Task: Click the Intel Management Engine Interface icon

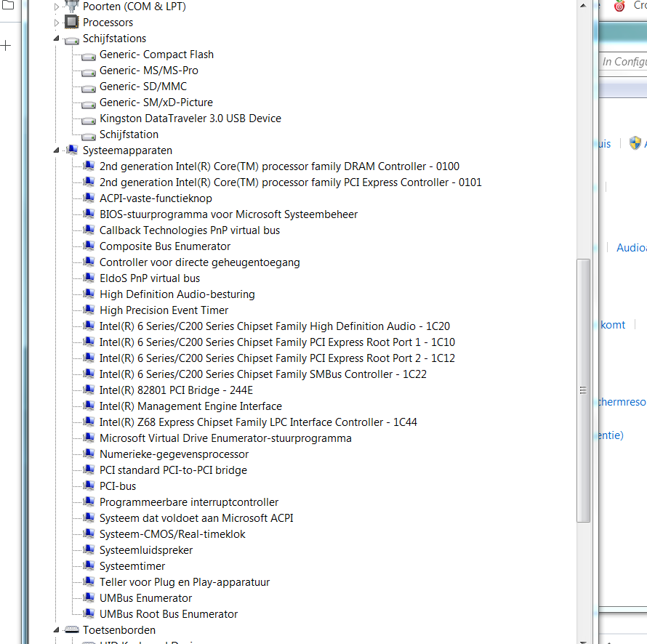Action: [89, 406]
